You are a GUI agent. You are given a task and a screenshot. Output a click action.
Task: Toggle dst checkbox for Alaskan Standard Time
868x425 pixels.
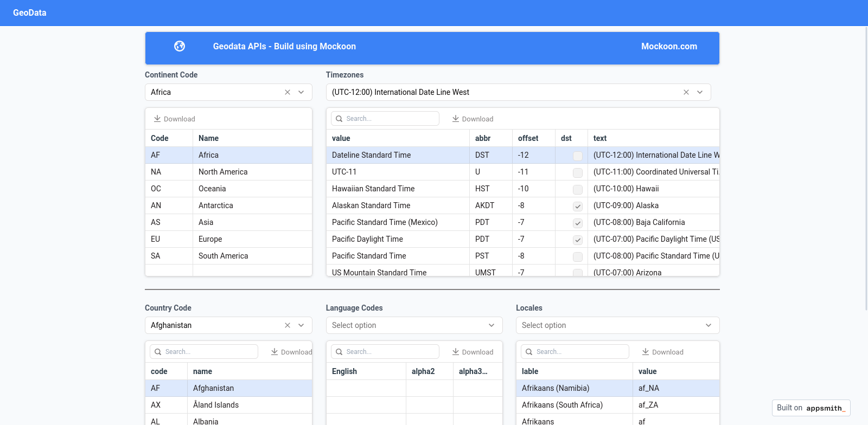[x=578, y=206]
